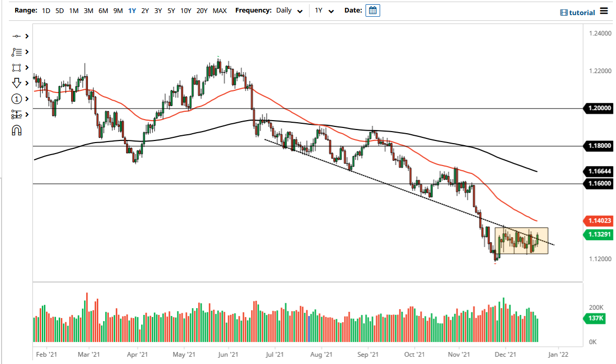
Task: Click the drawn rectangle around December candles
Action: tap(521, 241)
